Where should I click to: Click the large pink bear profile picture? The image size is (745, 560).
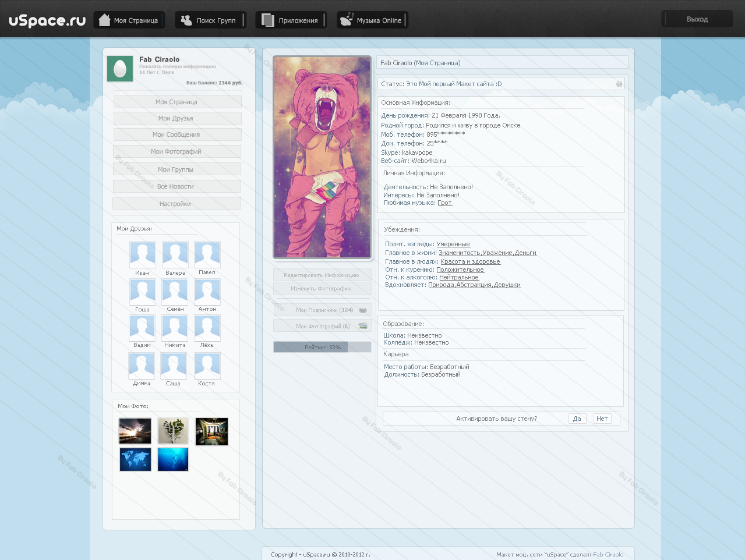[x=322, y=157]
